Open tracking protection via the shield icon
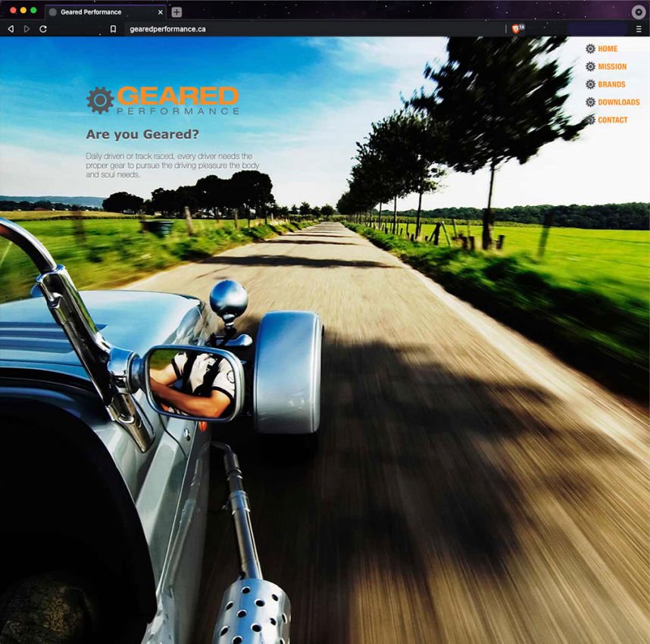This screenshot has width=650, height=644. (515, 28)
